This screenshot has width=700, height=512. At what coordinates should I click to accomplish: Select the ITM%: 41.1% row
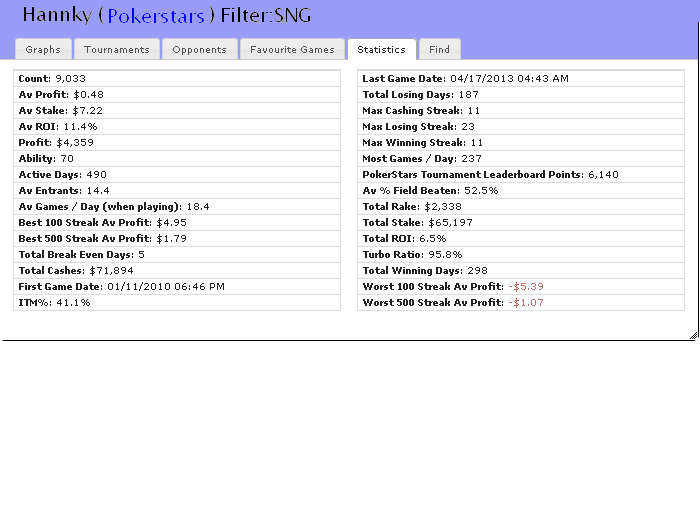click(177, 303)
